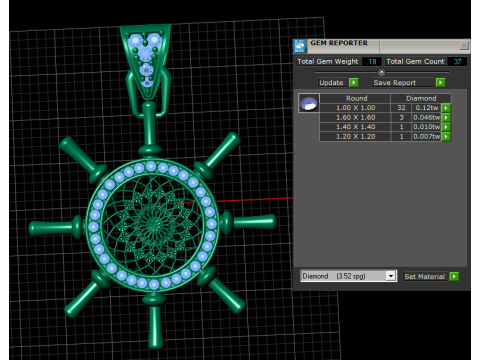The height and width of the screenshot is (360, 480).
Task: Open the Diamond (3.52 spg) material dropdown
Action: click(x=391, y=276)
